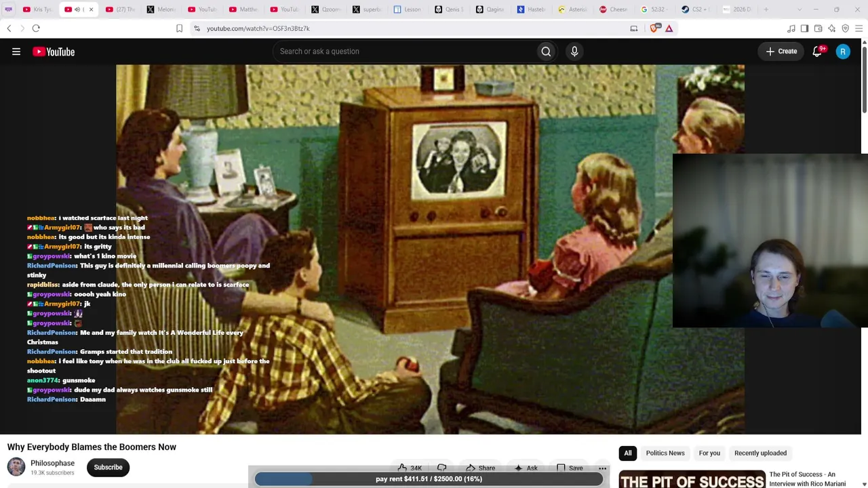
Task: Switch to the Lesson tab
Action: coord(407,9)
